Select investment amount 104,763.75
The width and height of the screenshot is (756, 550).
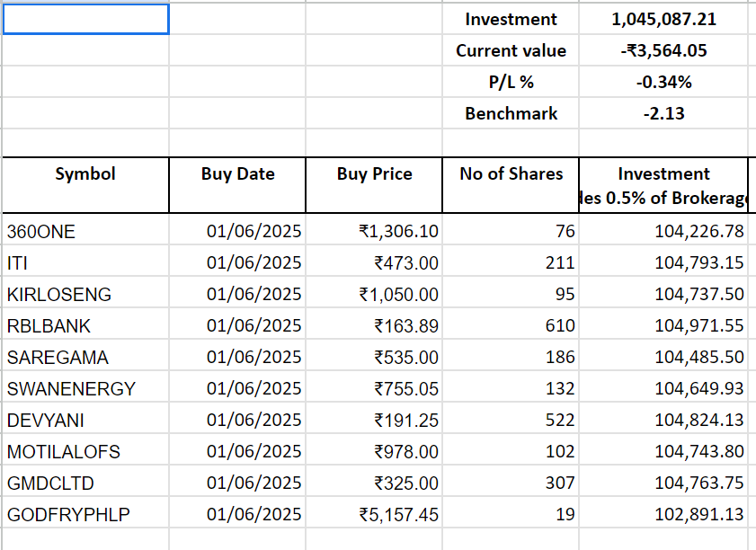tap(663, 483)
